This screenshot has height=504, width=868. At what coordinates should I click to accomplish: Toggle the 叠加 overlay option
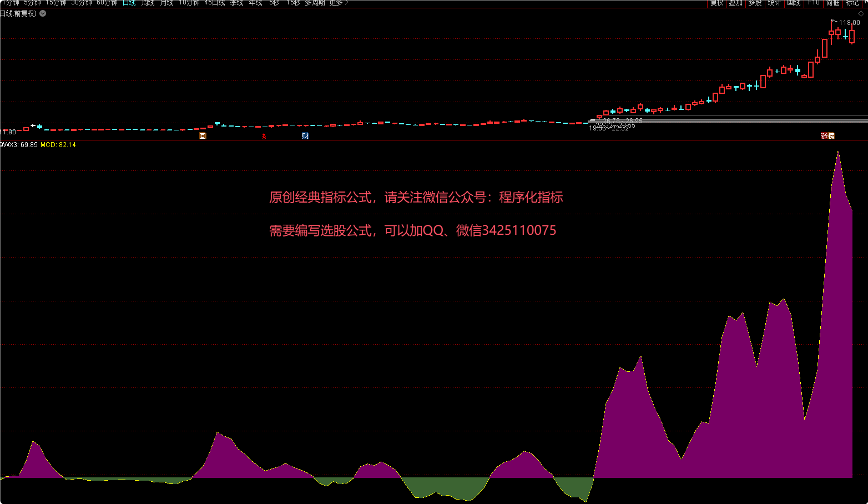[x=736, y=3]
